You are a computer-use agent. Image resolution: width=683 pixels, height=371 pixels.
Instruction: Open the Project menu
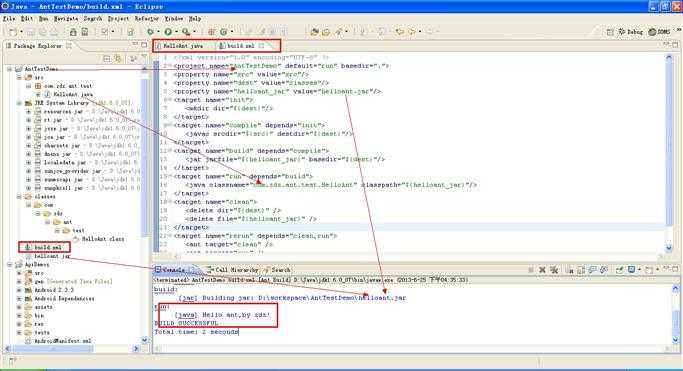pos(118,19)
